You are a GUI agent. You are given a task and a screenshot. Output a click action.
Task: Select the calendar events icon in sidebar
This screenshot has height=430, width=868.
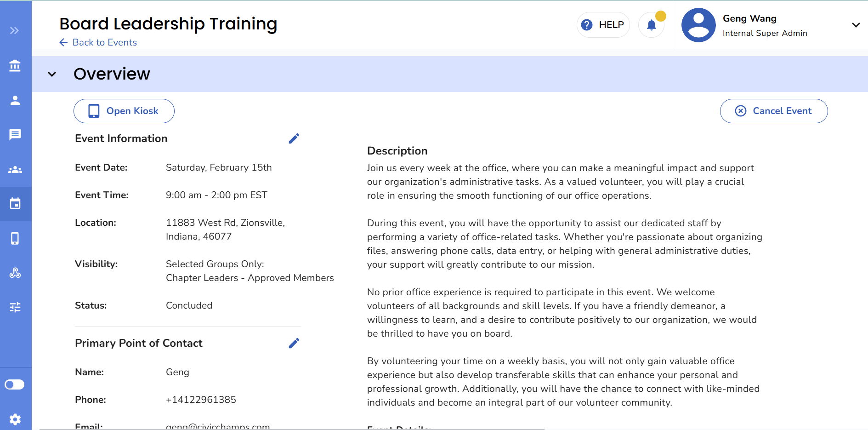pos(15,204)
